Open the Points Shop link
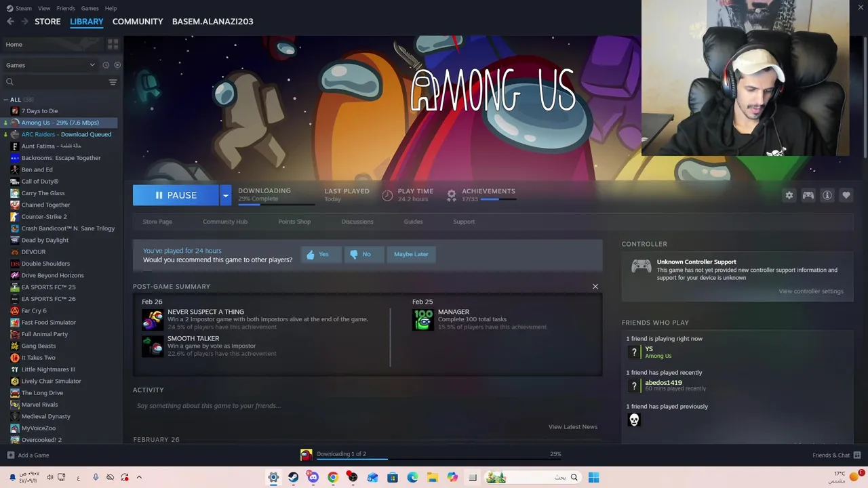The height and width of the screenshot is (488, 868). coord(294,222)
